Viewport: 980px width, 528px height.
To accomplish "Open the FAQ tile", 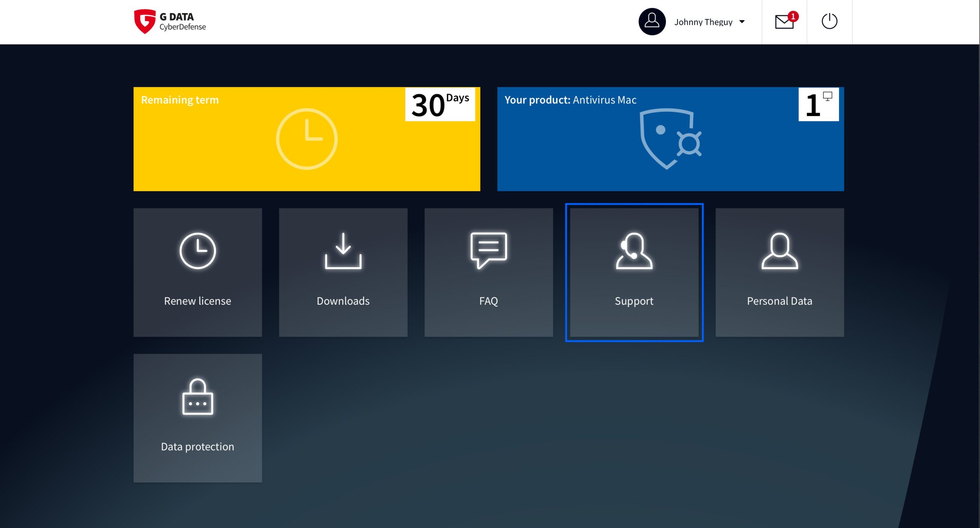I will [488, 272].
